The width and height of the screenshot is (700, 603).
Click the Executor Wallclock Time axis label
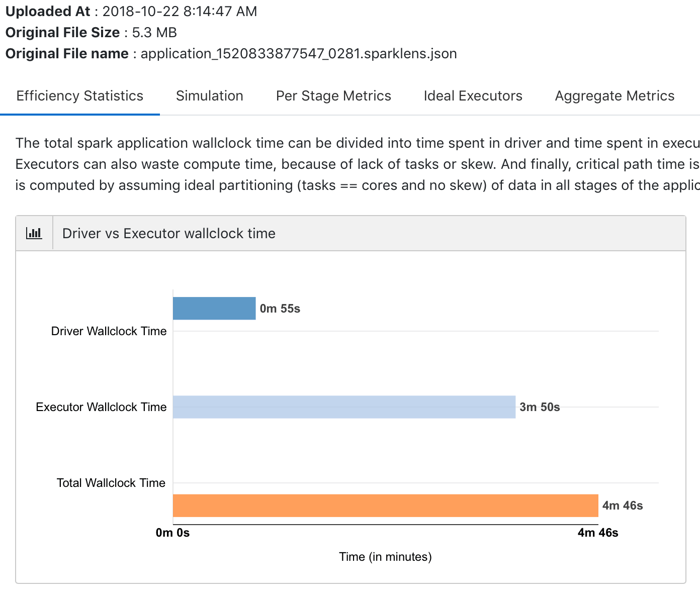101,407
